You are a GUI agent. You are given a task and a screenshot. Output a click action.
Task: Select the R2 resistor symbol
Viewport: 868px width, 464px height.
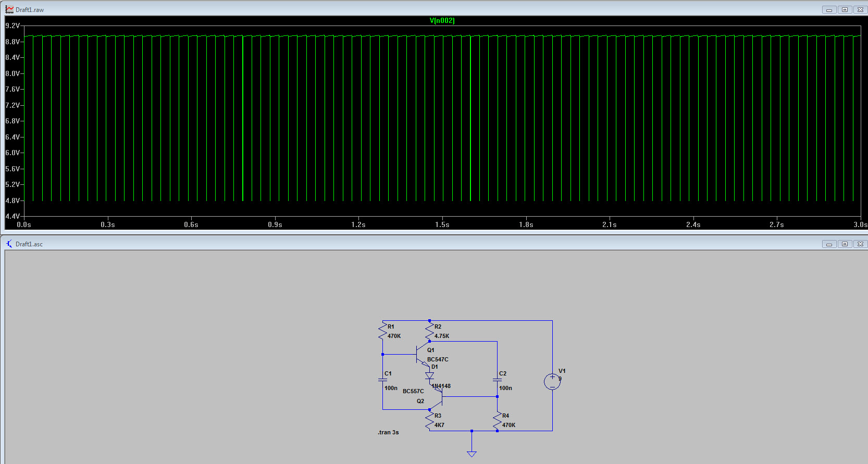point(430,331)
